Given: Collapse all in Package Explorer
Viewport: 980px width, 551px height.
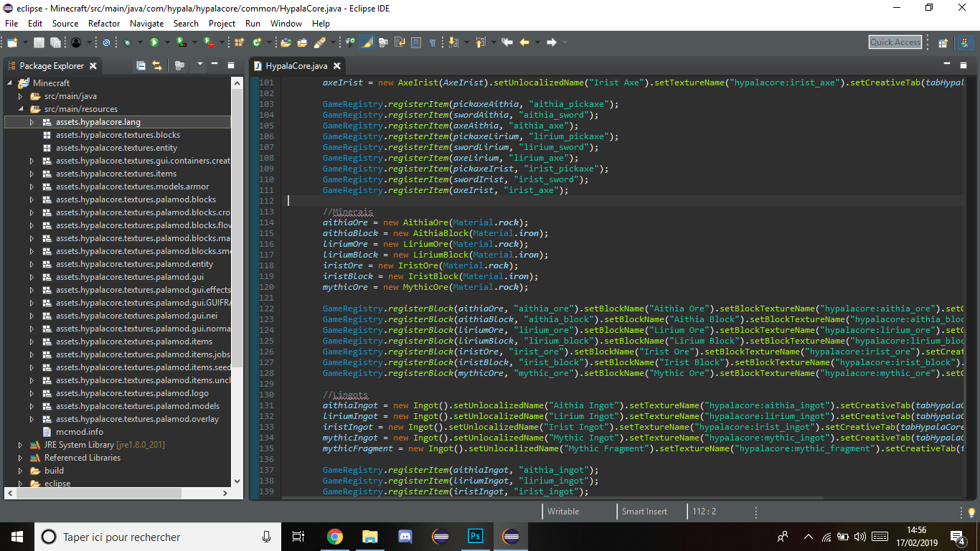Looking at the screenshot, I should (141, 65).
